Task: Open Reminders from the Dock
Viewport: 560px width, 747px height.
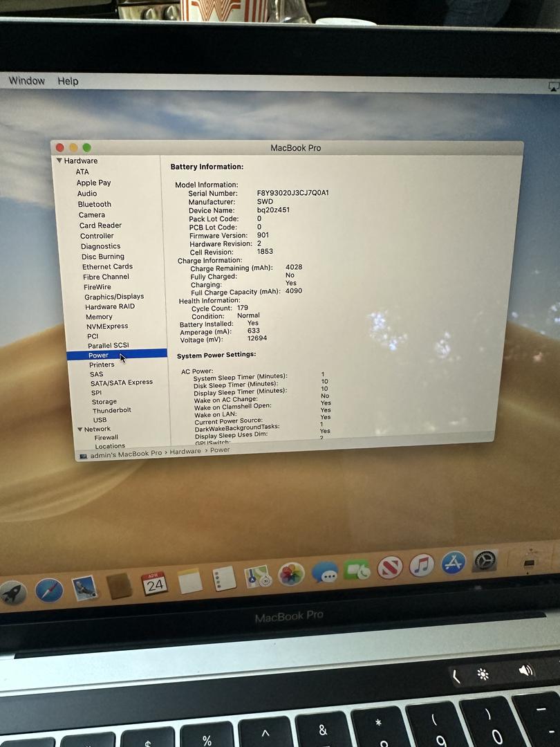Action: tap(224, 579)
